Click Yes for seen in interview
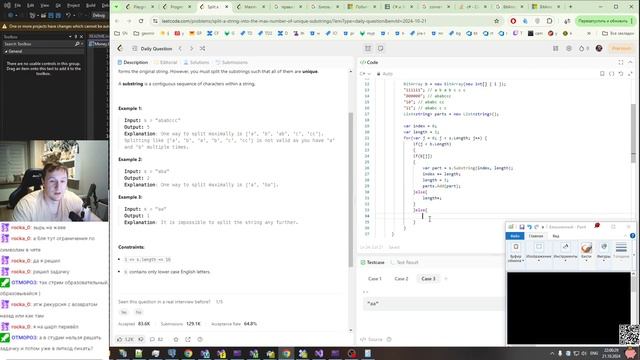 click(124, 312)
